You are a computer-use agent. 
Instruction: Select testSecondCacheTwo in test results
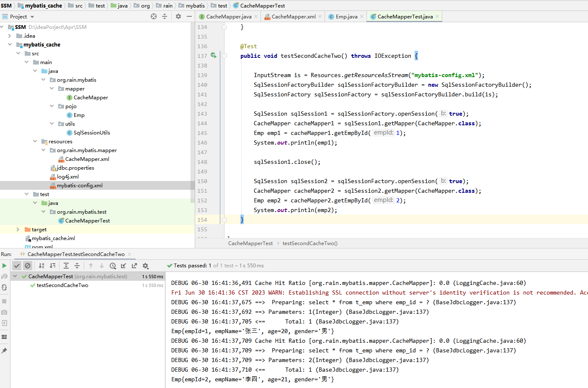62,285
